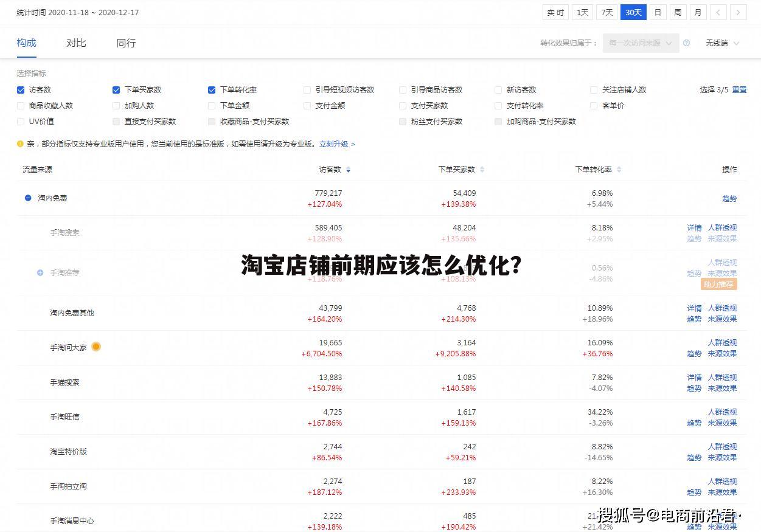Click the orange badge next to 手淘问大家
The height and width of the screenshot is (532, 761).
(x=96, y=347)
